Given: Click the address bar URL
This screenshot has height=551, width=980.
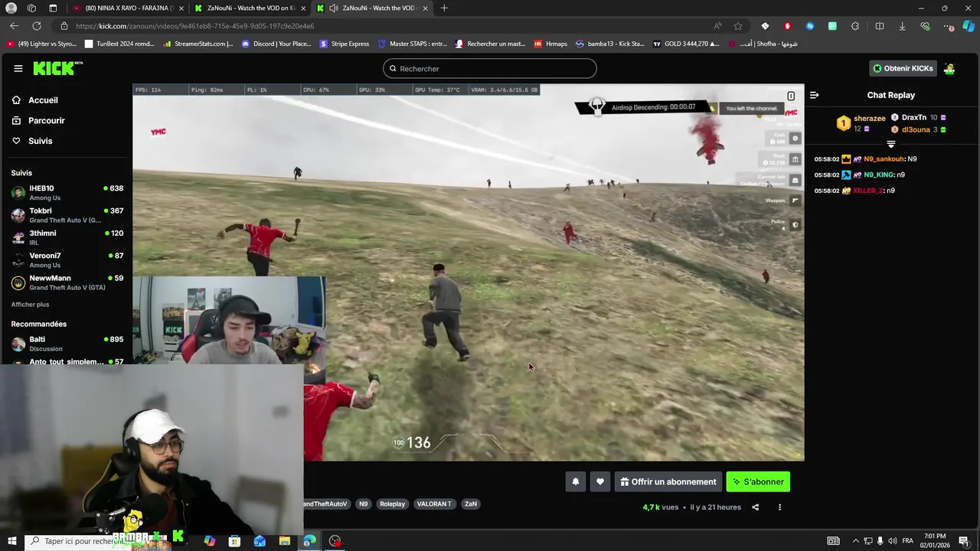Looking at the screenshot, I should pyautogui.click(x=194, y=26).
